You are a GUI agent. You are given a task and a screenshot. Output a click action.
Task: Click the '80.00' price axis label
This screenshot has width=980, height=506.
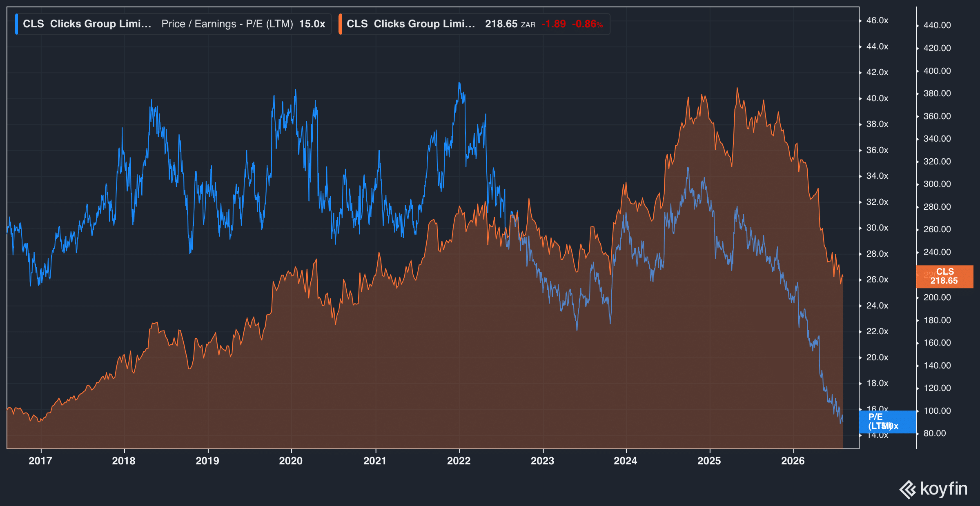(x=935, y=433)
